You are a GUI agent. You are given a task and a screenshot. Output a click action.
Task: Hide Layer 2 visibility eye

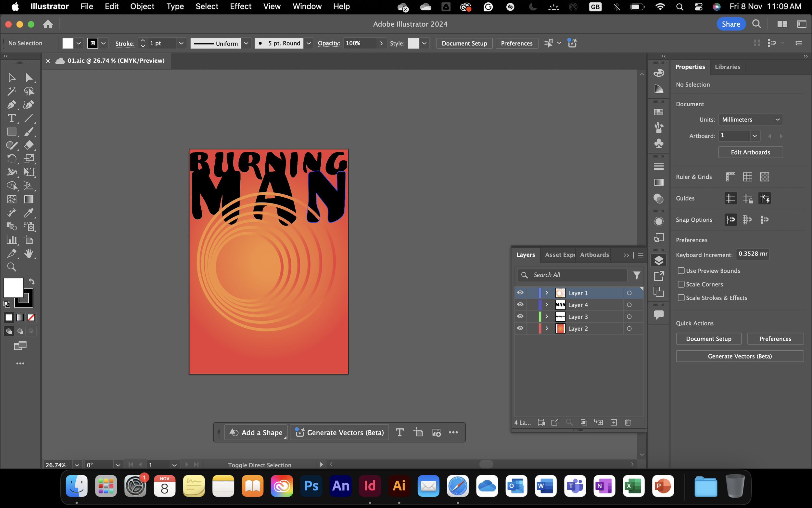[x=520, y=328]
